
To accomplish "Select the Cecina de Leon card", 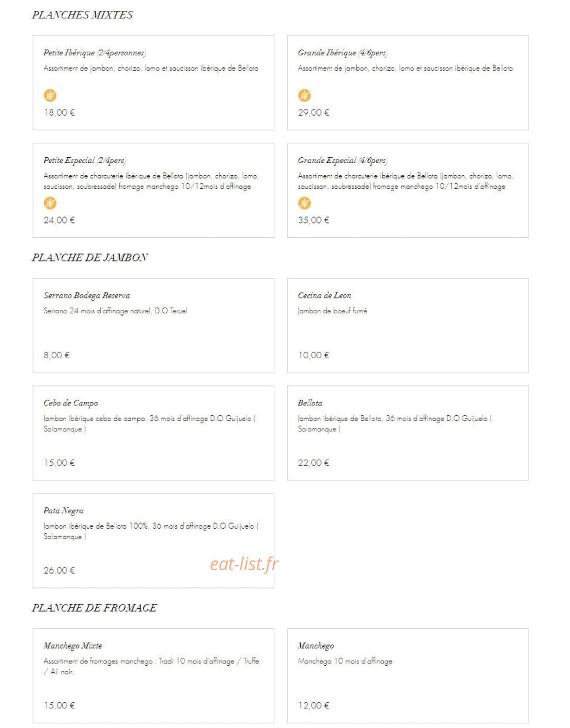I will coord(407,325).
